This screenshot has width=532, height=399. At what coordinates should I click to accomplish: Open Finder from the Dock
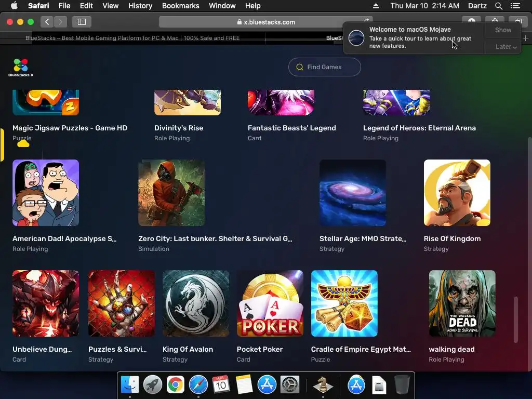click(x=130, y=384)
